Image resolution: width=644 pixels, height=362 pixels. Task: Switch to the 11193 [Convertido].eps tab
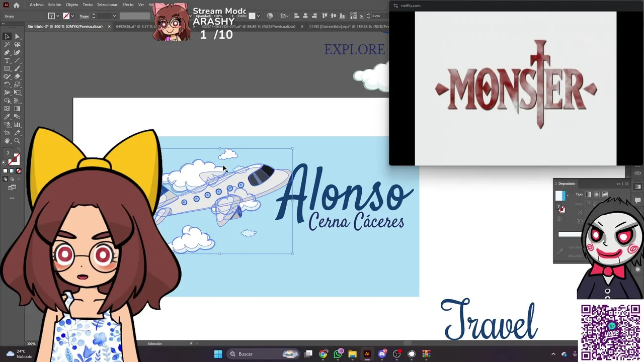[348, 26]
